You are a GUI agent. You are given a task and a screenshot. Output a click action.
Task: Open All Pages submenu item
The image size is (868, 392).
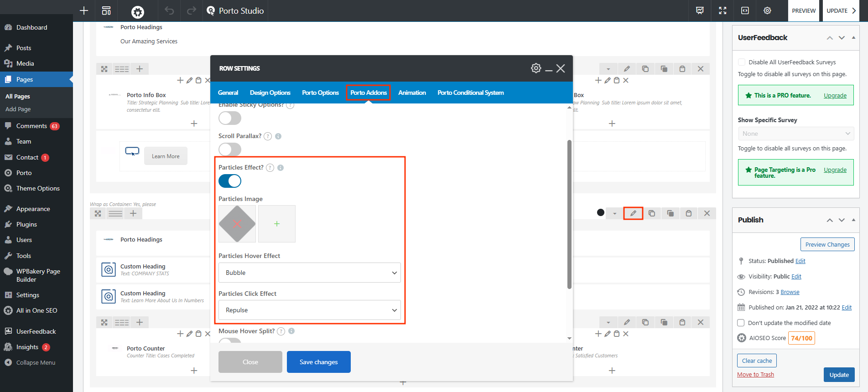click(18, 96)
